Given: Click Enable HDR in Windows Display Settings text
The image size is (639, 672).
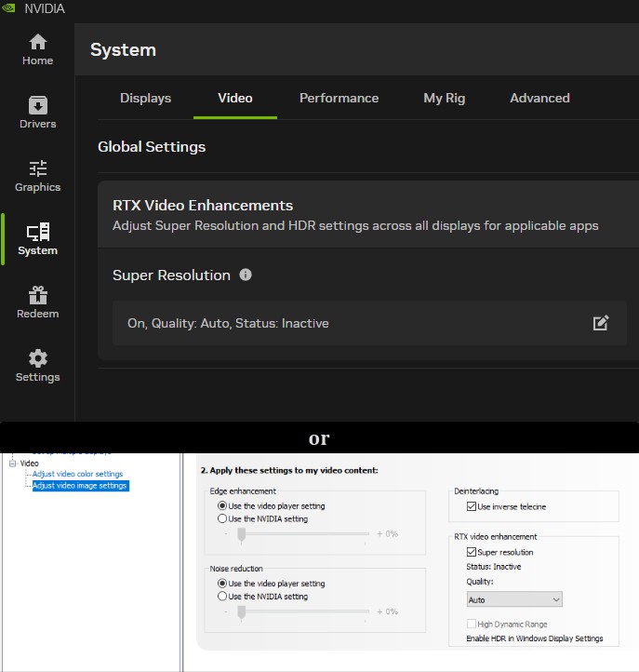Looking at the screenshot, I should [x=535, y=638].
